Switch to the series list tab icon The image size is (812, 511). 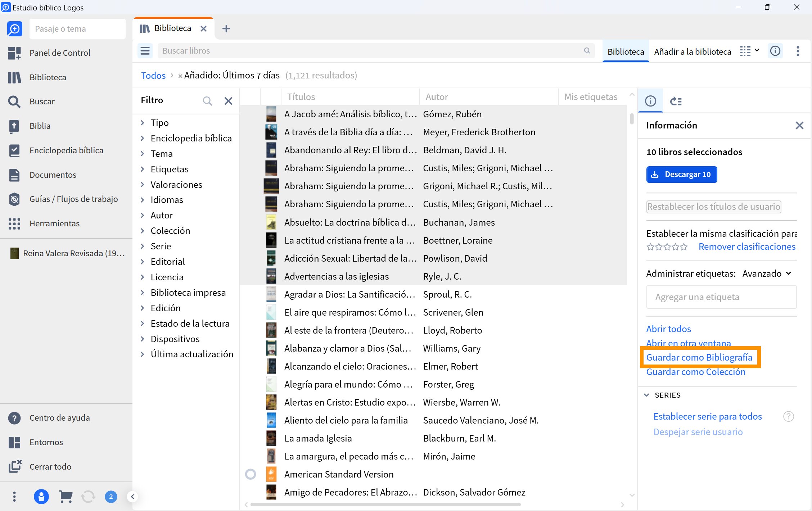676,101
